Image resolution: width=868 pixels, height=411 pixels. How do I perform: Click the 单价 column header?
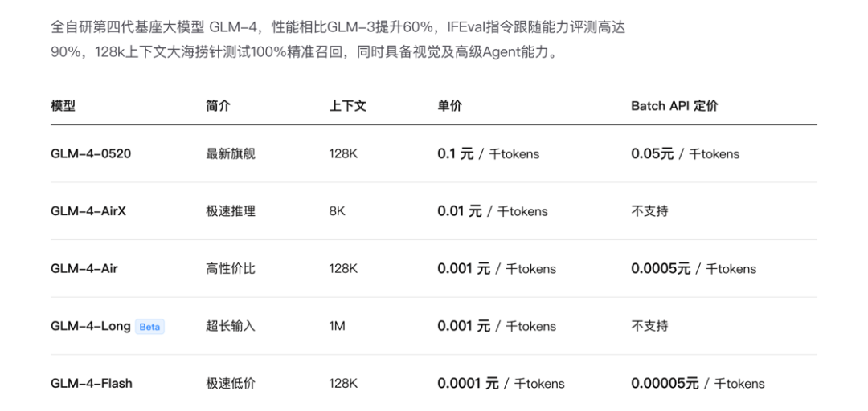449,105
